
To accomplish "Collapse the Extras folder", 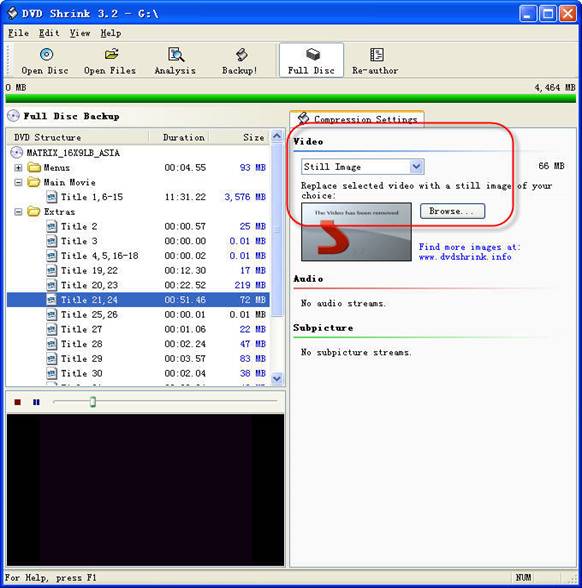I will point(18,212).
